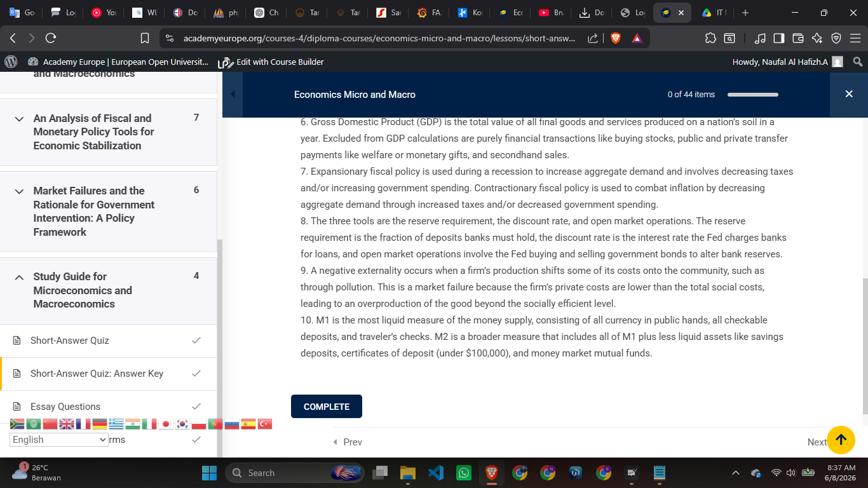The height and width of the screenshot is (488, 868).
Task: Open File Explorer from the taskbar
Action: click(x=408, y=473)
